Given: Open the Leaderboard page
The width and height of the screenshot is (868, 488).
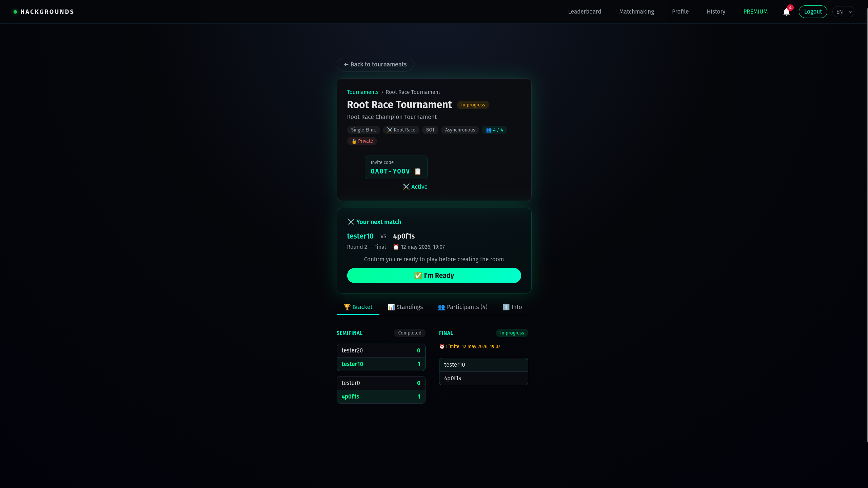Looking at the screenshot, I should [585, 12].
